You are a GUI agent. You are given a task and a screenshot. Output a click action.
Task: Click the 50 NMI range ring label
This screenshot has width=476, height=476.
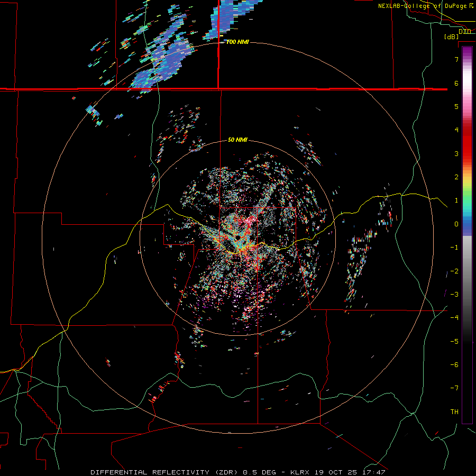(237, 140)
